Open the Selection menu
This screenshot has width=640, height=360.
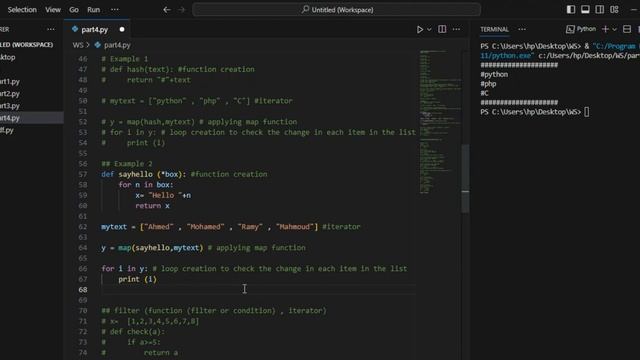(x=22, y=9)
